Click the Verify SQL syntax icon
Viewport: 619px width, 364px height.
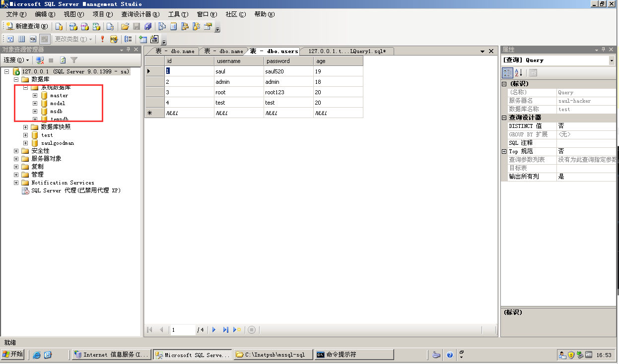pyautogui.click(x=114, y=39)
